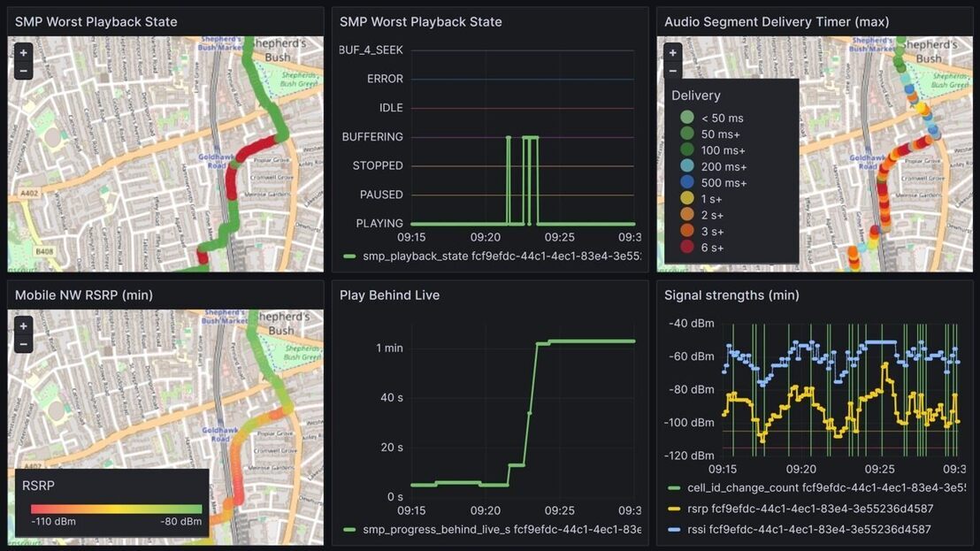Zoom out on the SMP Worst Playback State map

tap(24, 71)
